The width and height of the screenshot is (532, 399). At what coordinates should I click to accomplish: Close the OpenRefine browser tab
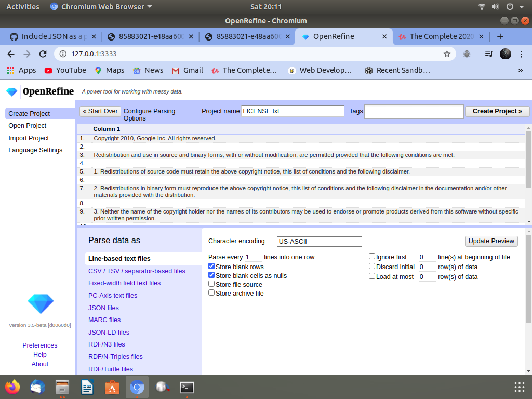pos(384,37)
